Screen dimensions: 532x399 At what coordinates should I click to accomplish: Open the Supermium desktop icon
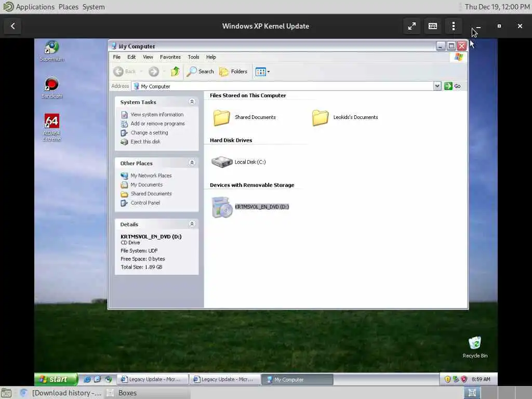(x=51, y=51)
